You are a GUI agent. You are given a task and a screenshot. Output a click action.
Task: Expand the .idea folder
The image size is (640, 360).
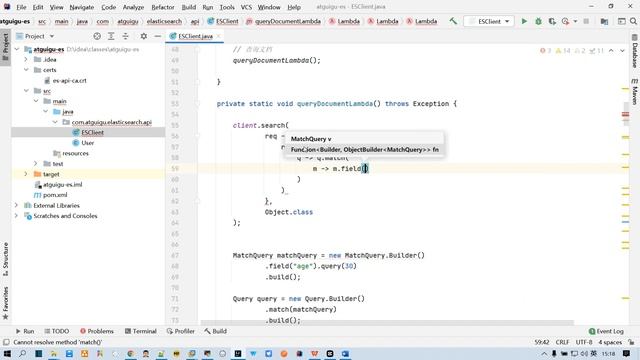(26, 60)
